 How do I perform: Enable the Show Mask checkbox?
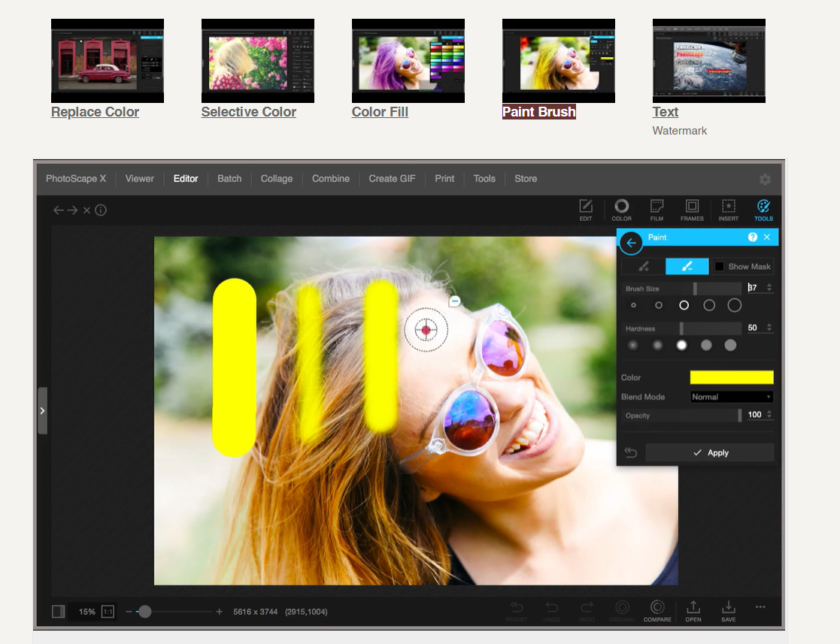pos(720,267)
